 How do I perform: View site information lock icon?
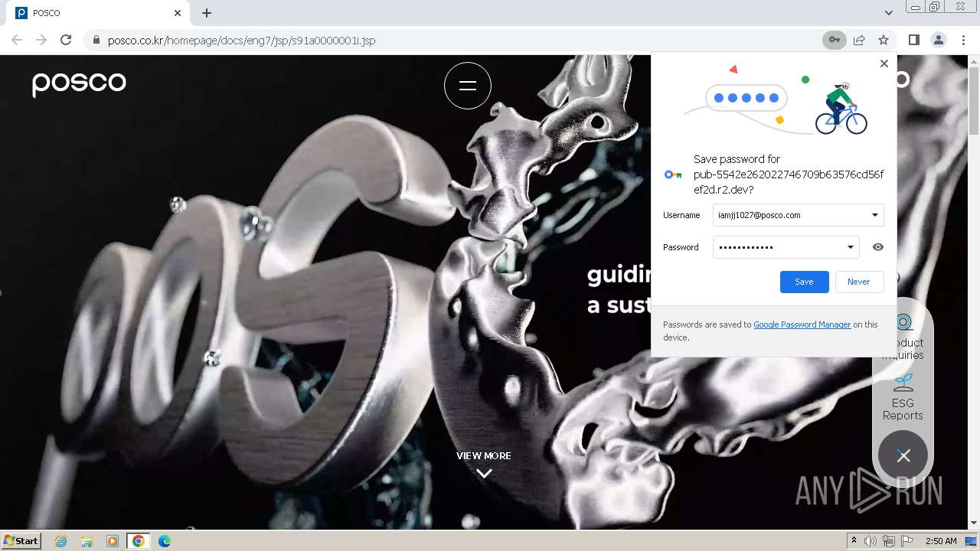click(96, 40)
